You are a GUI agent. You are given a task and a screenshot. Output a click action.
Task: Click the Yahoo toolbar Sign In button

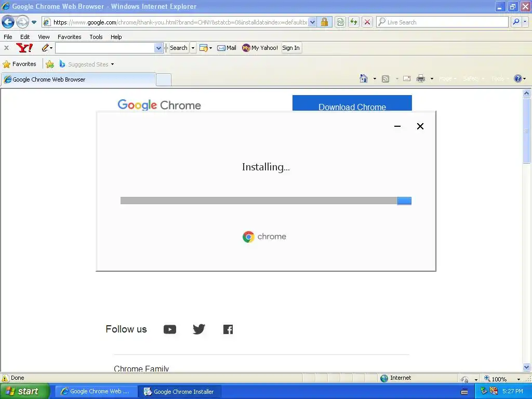click(291, 48)
